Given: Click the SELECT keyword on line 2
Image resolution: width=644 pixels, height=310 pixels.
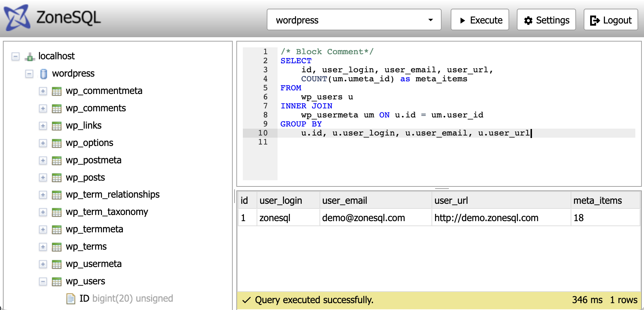Looking at the screenshot, I should pos(296,61).
